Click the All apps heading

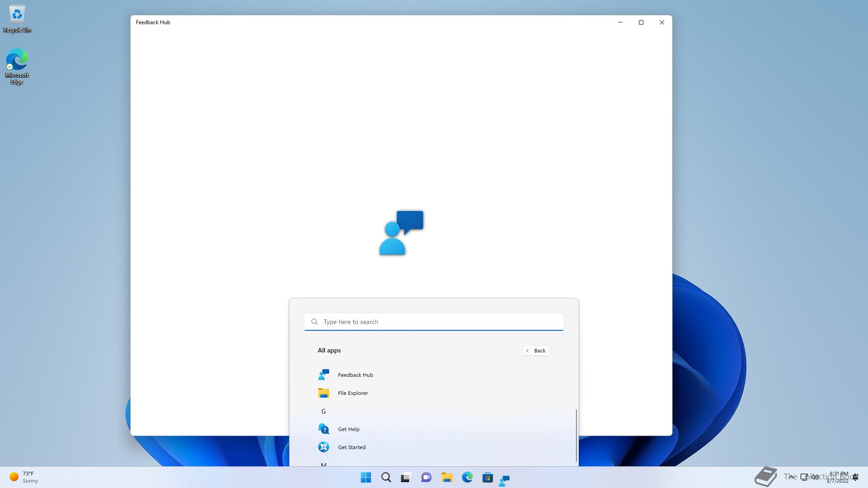click(x=329, y=350)
